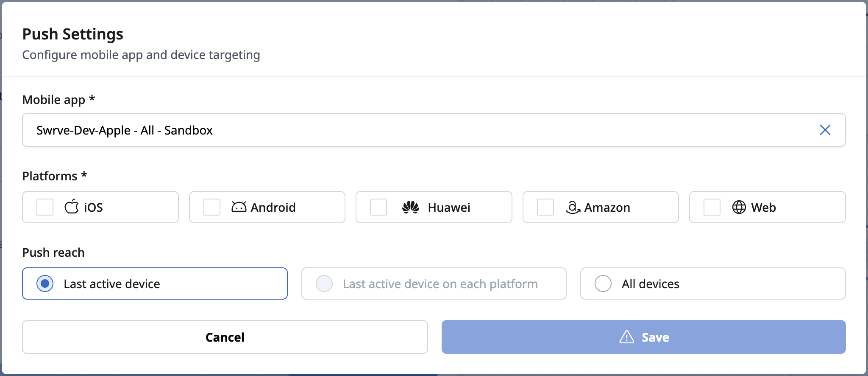The height and width of the screenshot is (376, 868).
Task: Click the warning triangle on Save
Action: click(x=627, y=337)
